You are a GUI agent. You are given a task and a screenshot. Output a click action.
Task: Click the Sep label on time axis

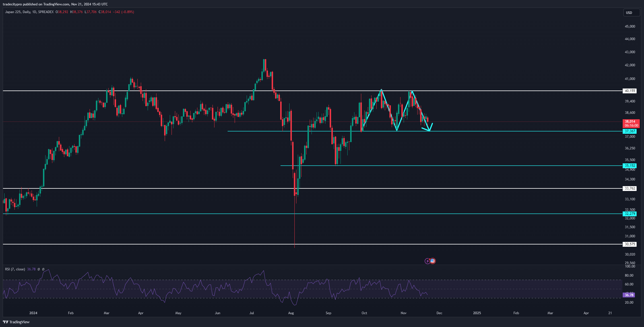[329, 313]
